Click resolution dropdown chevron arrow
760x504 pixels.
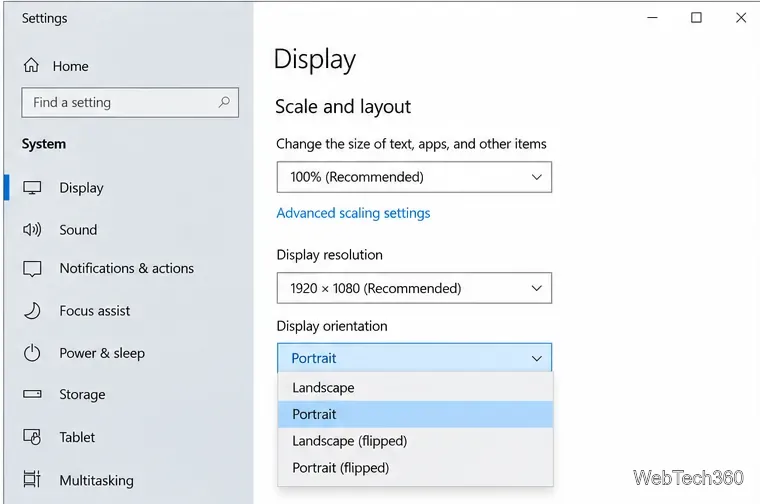point(537,288)
